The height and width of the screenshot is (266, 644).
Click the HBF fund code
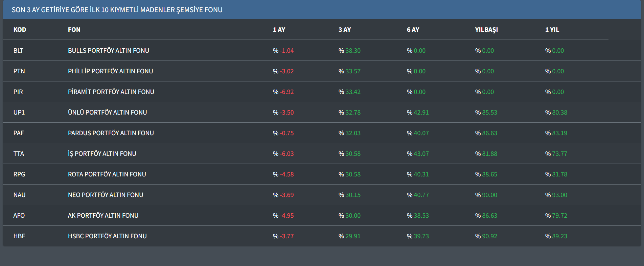coord(19,236)
